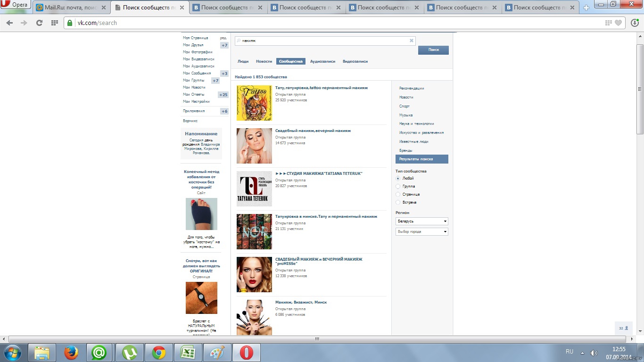Open the Windows Start button

click(x=13, y=353)
